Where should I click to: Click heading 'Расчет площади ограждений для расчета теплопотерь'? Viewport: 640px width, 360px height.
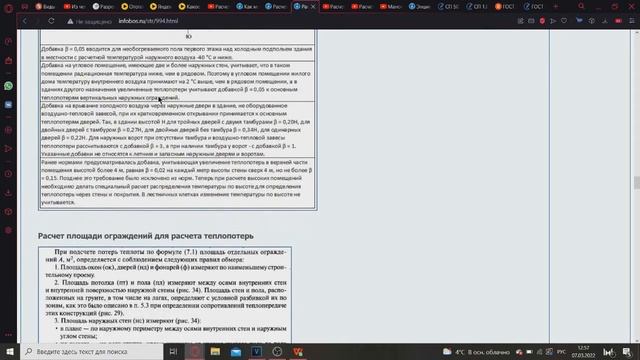(146, 236)
